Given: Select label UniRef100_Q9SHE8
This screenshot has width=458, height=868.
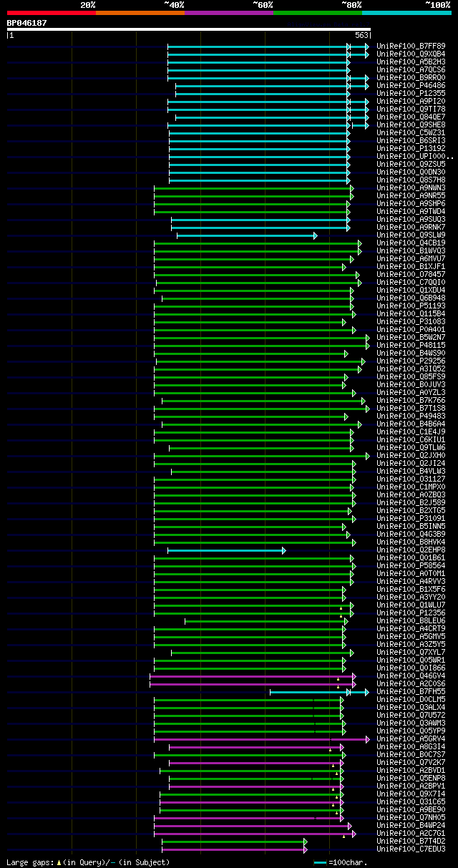Looking at the screenshot, I should (x=410, y=125).
